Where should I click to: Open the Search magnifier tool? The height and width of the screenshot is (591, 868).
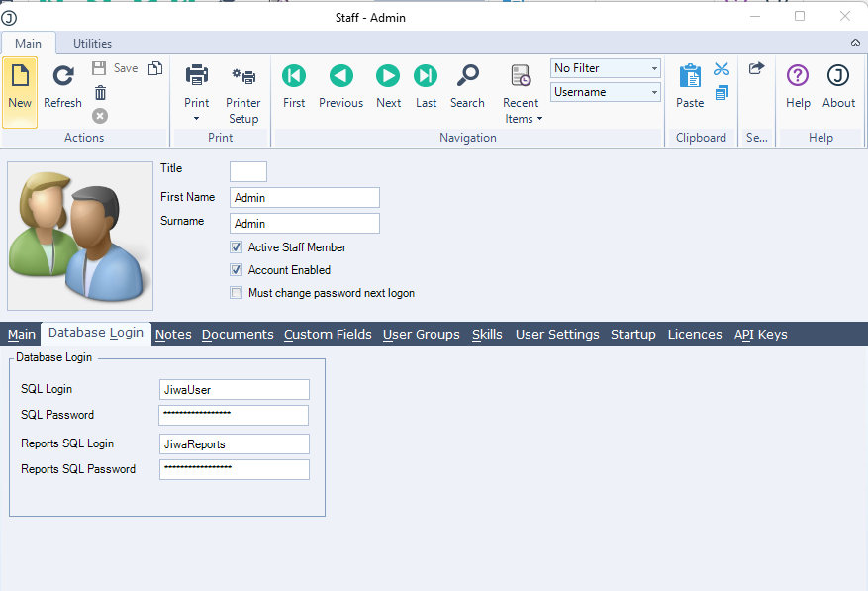tap(467, 76)
